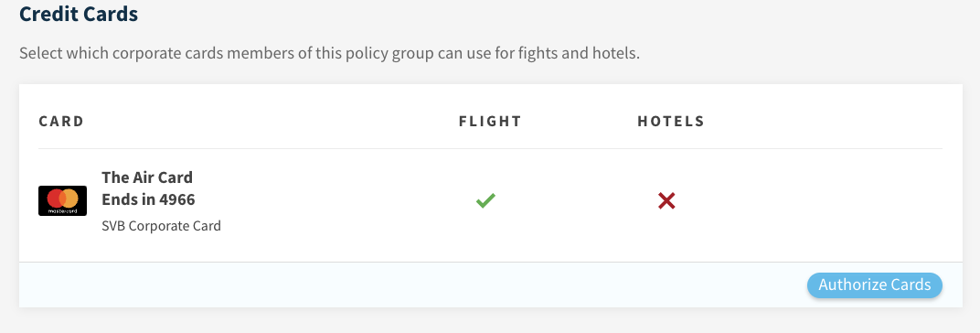This screenshot has height=333, width=980.
Task: Click the orange circle in the Mastercard logo
Action: 69,199
